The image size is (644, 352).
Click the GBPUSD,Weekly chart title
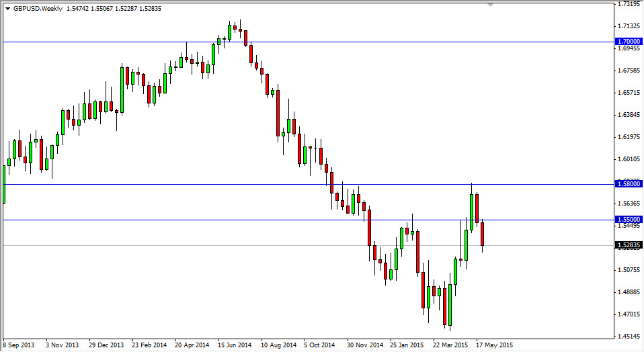click(x=38, y=9)
